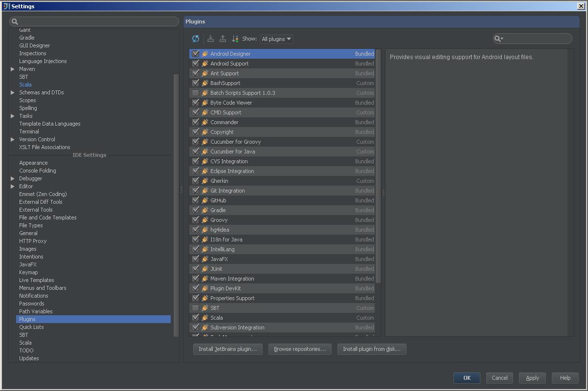Click Browse repositories button
The width and height of the screenshot is (588, 391).
(x=300, y=349)
